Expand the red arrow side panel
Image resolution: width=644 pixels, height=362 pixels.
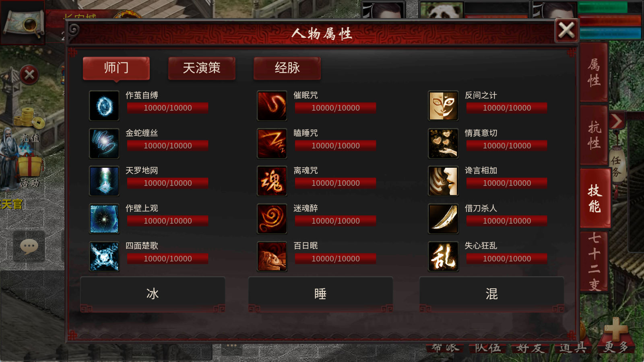point(617,121)
